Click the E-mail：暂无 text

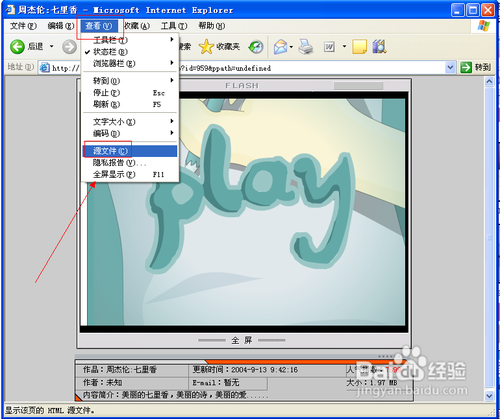216,382
